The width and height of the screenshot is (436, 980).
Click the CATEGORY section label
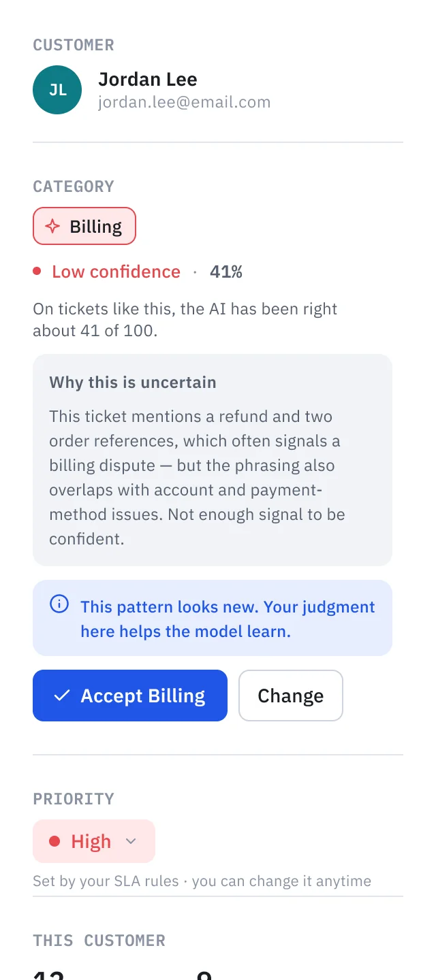click(74, 186)
